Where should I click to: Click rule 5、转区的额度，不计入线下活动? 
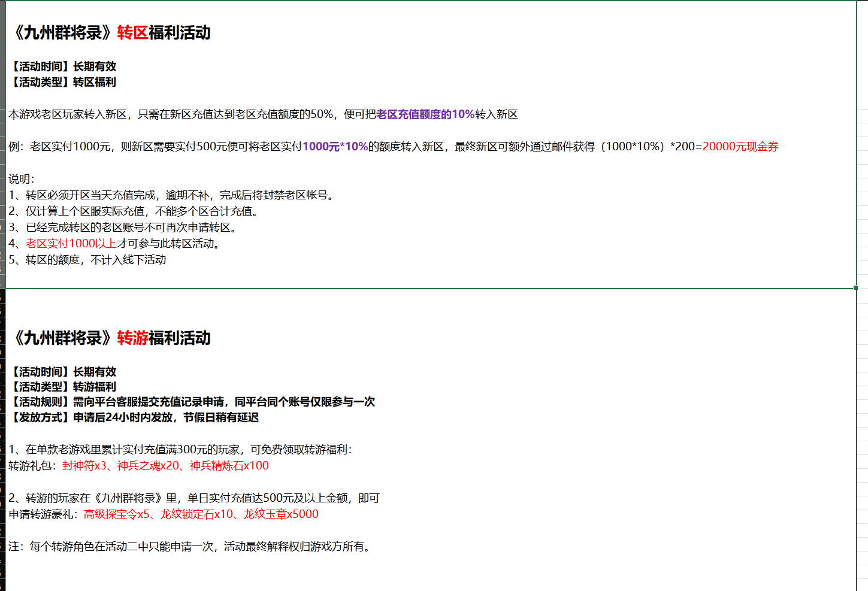coord(87,260)
